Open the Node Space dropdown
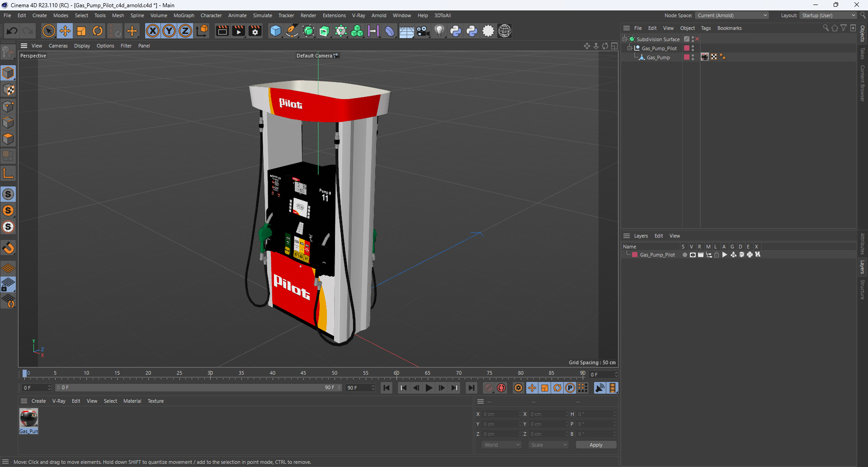The image size is (868, 467). point(732,15)
